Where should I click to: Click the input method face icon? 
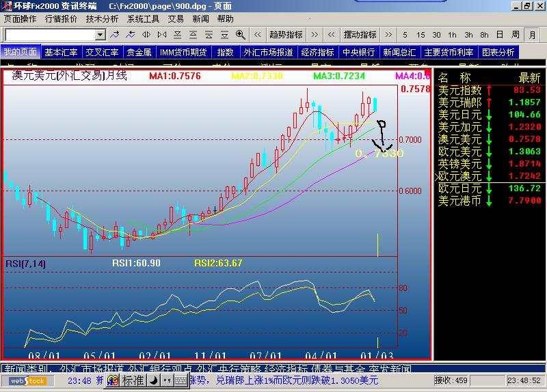(113, 380)
